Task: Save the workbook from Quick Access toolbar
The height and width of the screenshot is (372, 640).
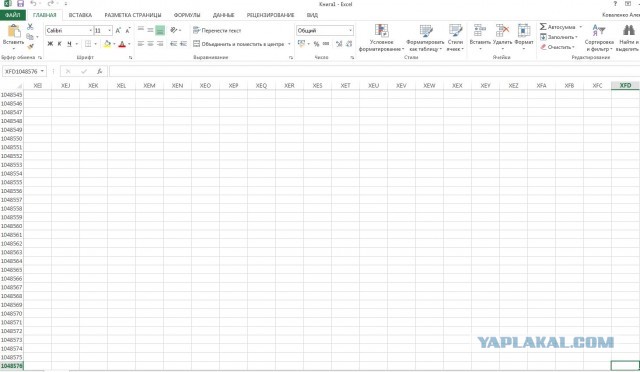Action: pyautogui.click(x=20, y=4)
